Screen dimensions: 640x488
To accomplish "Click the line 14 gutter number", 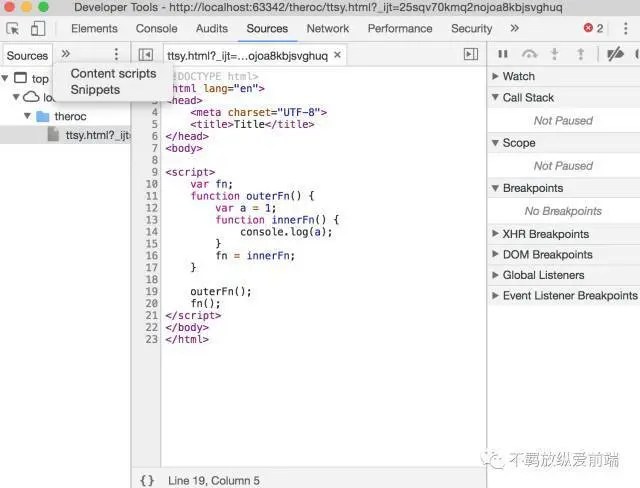I will click(151, 232).
